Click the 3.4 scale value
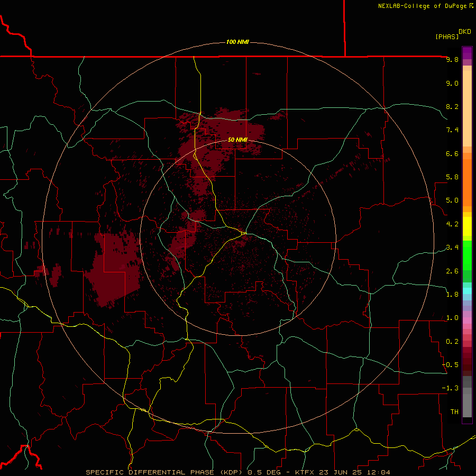The width and height of the screenshot is (476, 476). tap(452, 248)
